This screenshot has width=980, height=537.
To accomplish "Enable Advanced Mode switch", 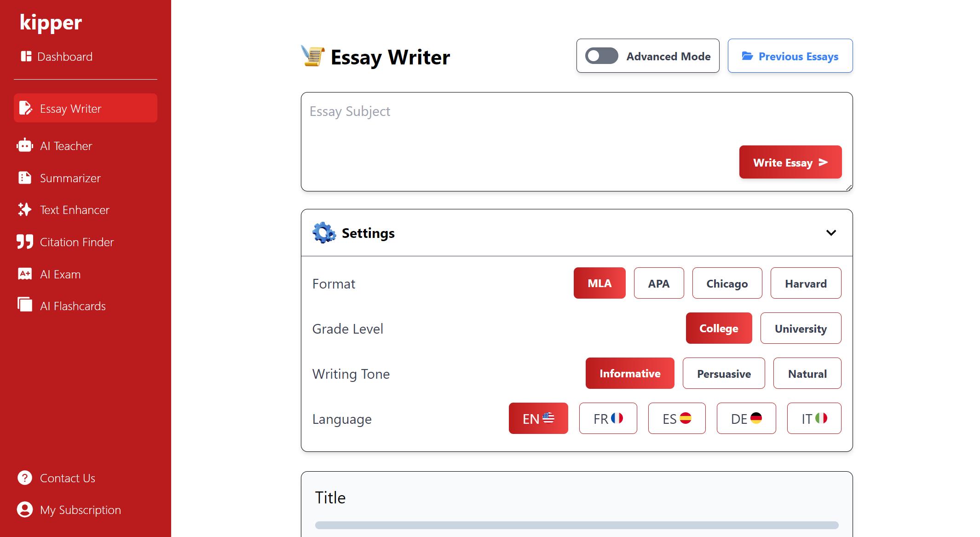I will tap(601, 56).
